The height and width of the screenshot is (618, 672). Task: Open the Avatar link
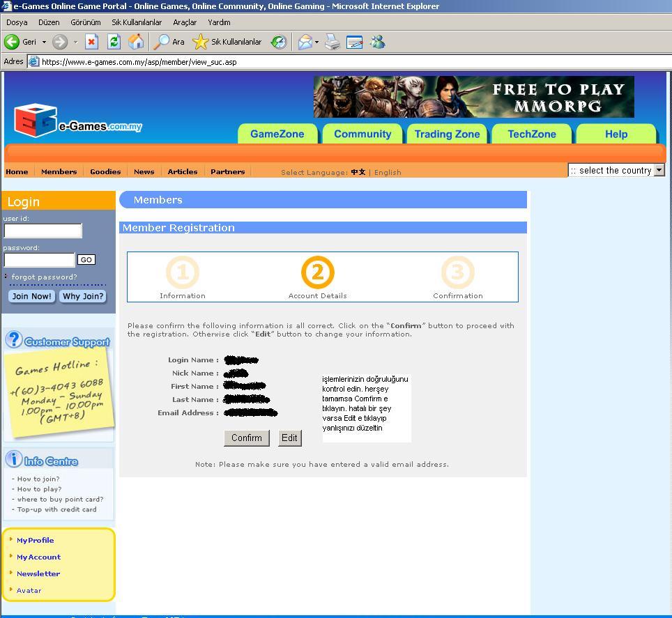click(x=29, y=590)
